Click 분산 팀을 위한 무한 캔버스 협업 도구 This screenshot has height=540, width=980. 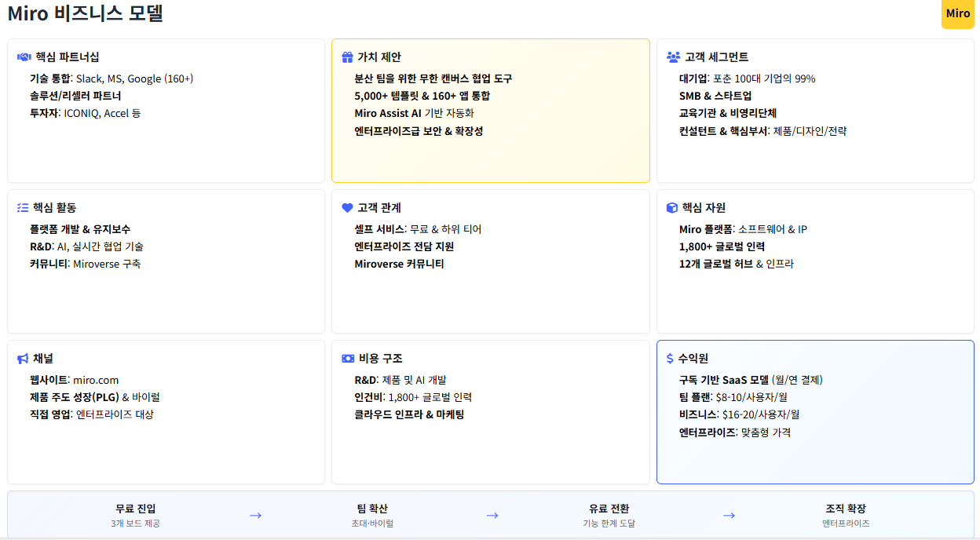click(x=433, y=78)
